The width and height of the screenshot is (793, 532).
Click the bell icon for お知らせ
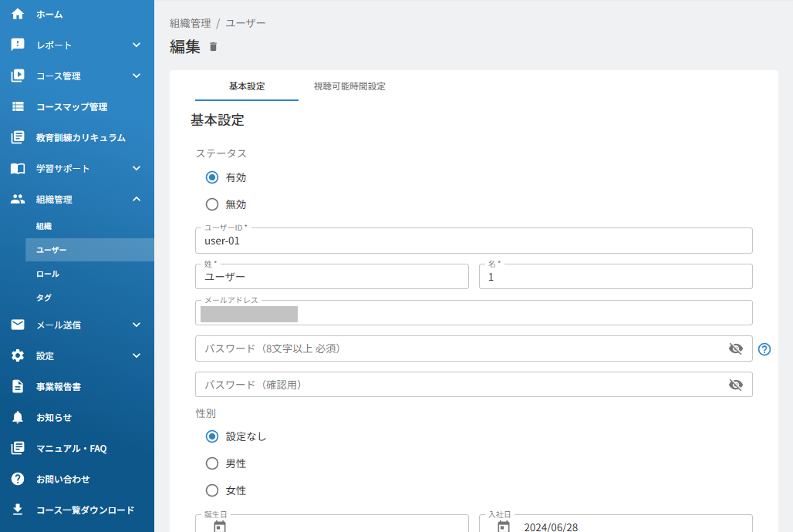coord(18,417)
